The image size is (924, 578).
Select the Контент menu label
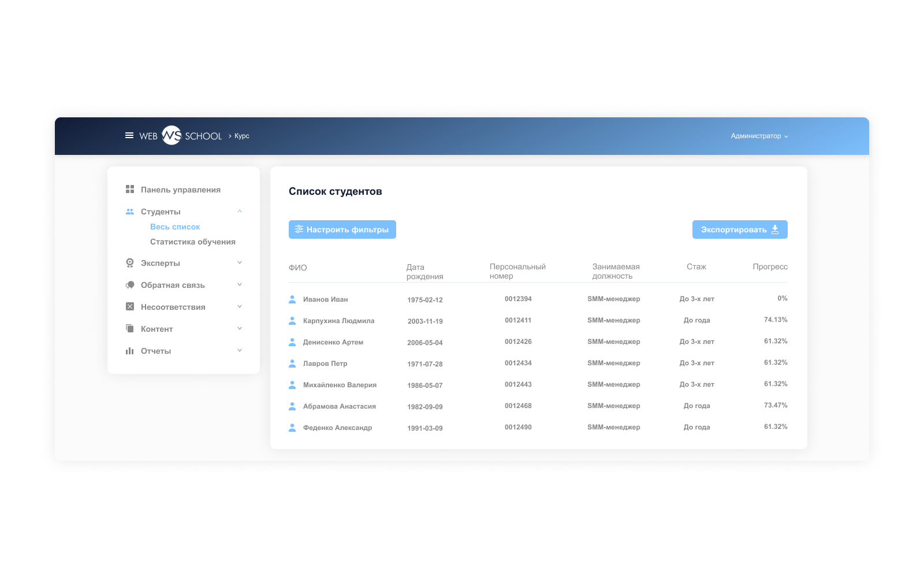point(157,329)
